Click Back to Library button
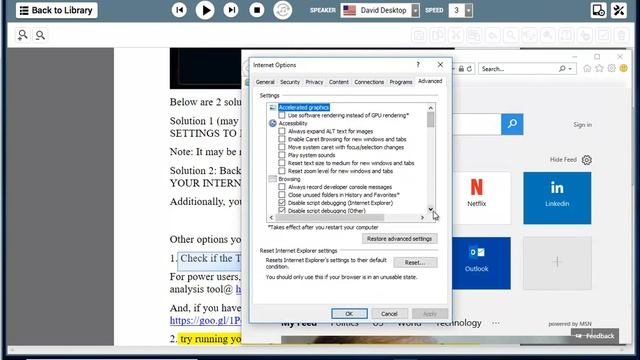640x360 pixels. [56, 10]
